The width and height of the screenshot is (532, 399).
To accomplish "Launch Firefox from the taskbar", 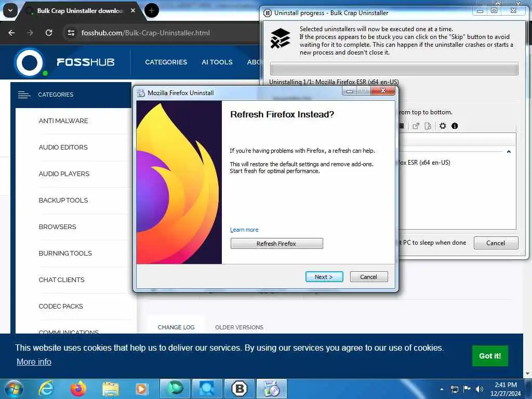I will tap(78, 389).
